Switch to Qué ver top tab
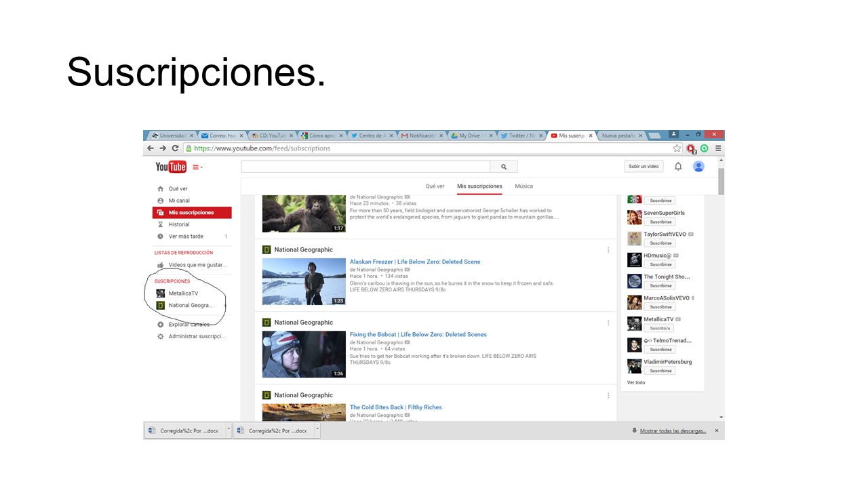 tap(435, 186)
